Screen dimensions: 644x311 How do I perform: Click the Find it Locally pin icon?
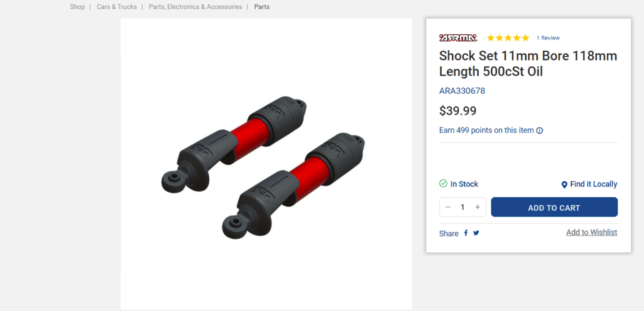(x=564, y=185)
